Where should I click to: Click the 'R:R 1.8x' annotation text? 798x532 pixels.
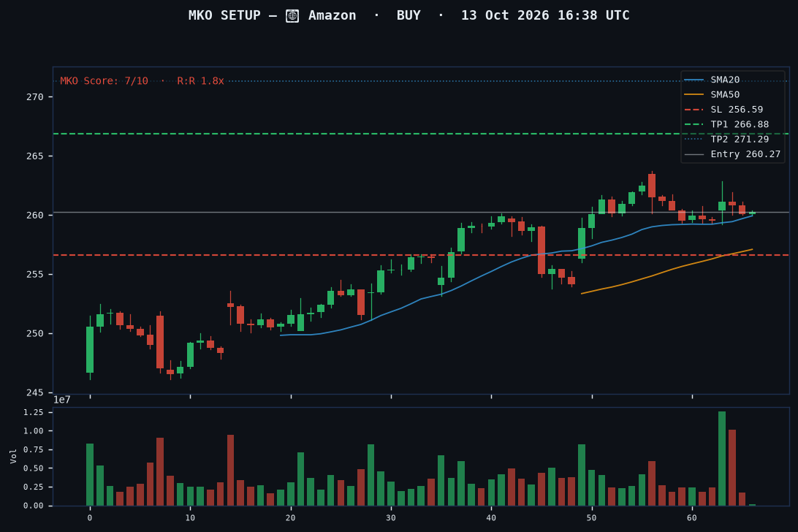(200, 81)
